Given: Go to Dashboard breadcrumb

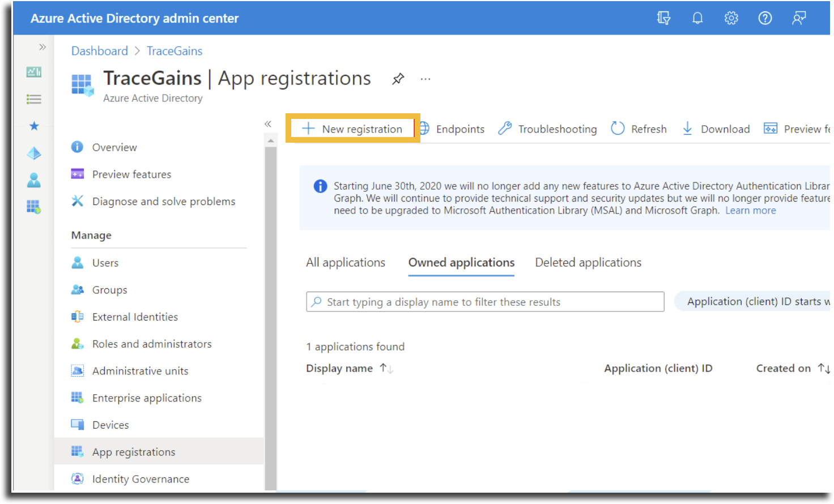Looking at the screenshot, I should 100,51.
